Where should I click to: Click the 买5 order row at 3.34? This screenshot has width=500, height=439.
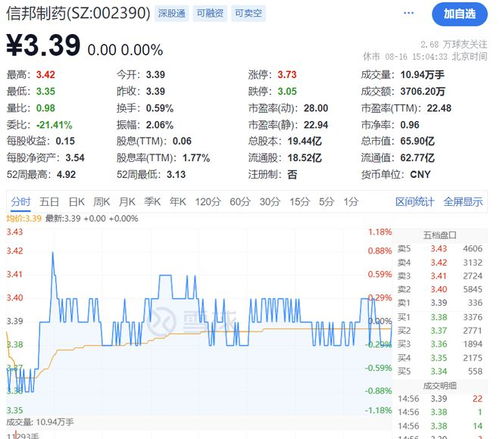pos(440,371)
